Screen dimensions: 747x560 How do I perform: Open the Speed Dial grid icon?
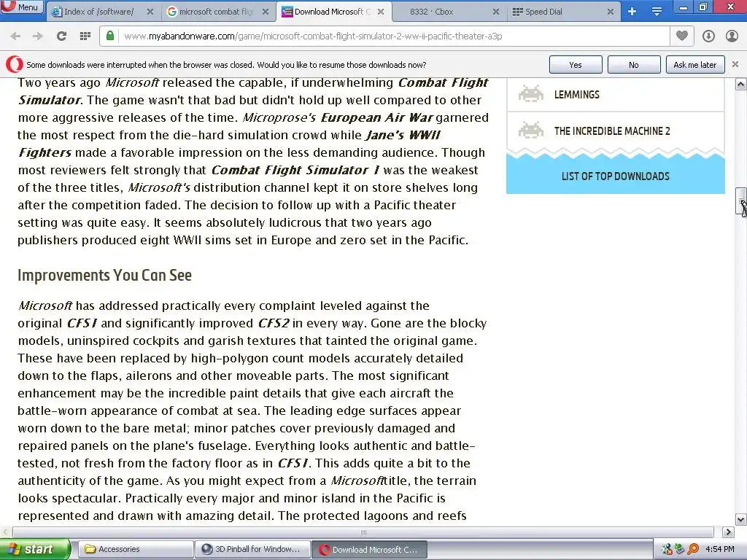click(85, 36)
